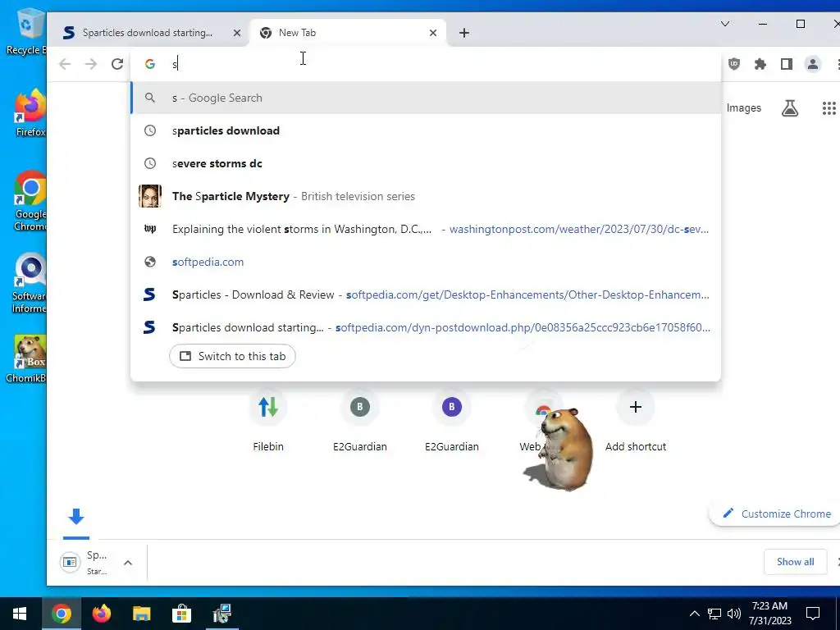
Task: Open the second E2Guardian shortcut with purple icon
Action: click(x=452, y=421)
